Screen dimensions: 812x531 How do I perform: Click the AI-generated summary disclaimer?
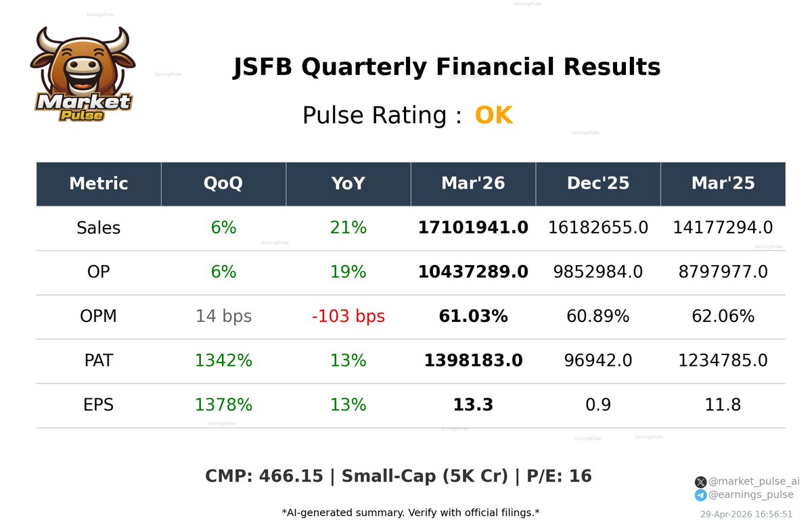(x=411, y=513)
